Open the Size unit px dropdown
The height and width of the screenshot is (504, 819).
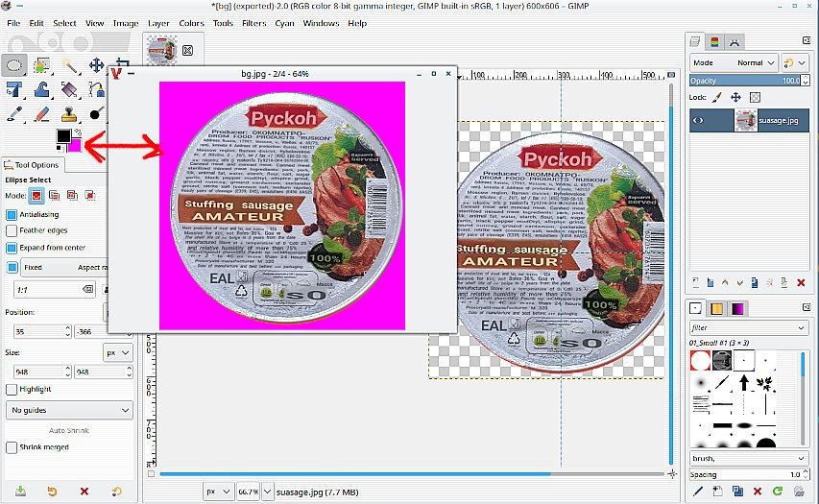tap(118, 352)
